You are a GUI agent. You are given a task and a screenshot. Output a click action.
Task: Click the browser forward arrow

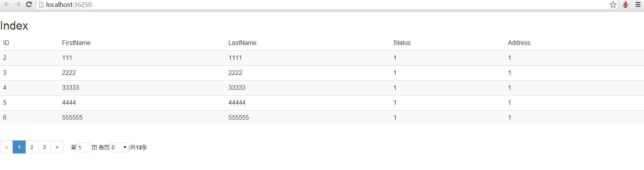click(18, 5)
